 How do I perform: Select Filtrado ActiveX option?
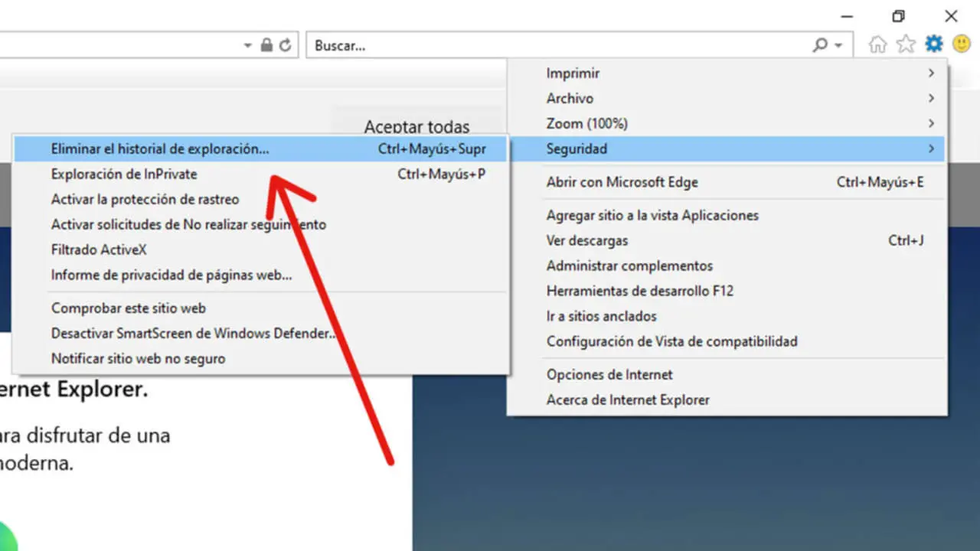point(260,250)
